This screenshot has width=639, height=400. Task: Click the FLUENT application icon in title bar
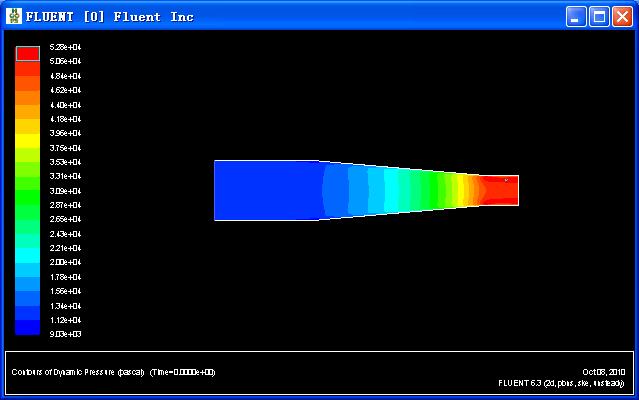coord(14,16)
